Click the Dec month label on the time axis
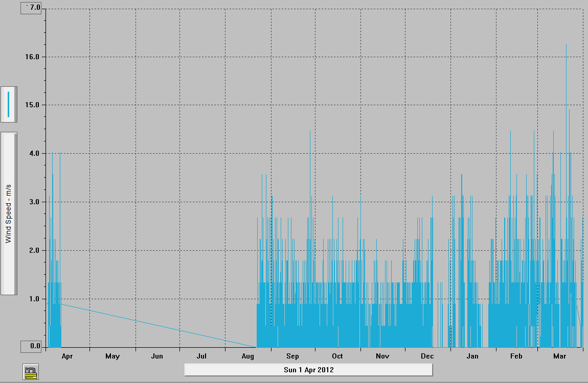This screenshot has height=383, width=588. click(x=427, y=356)
